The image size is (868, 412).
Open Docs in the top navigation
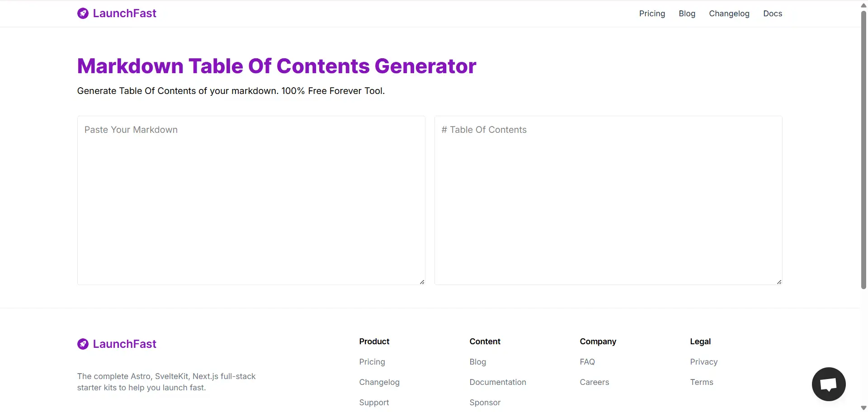coord(772,14)
